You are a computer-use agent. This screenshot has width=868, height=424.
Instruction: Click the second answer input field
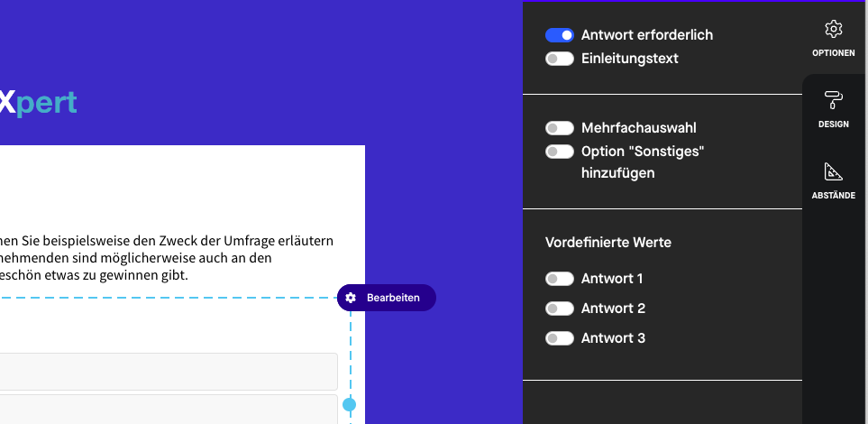click(x=168, y=409)
